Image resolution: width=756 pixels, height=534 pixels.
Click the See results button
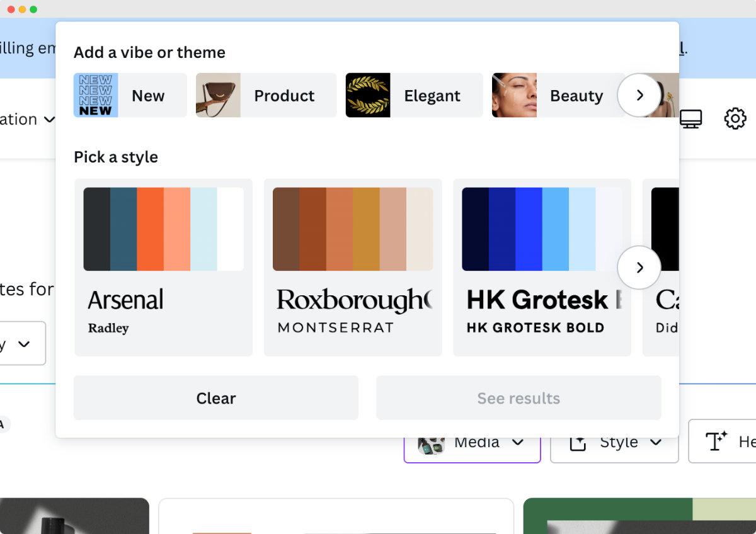(518, 398)
